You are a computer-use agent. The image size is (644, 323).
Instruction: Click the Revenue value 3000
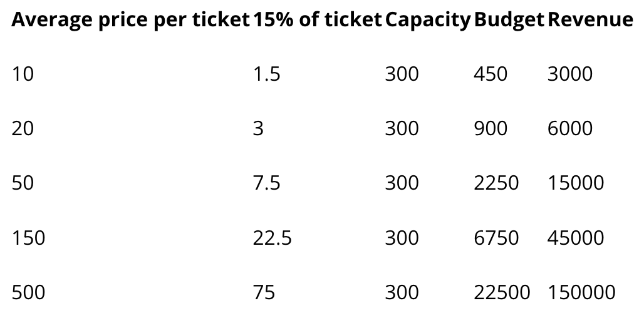[570, 74]
